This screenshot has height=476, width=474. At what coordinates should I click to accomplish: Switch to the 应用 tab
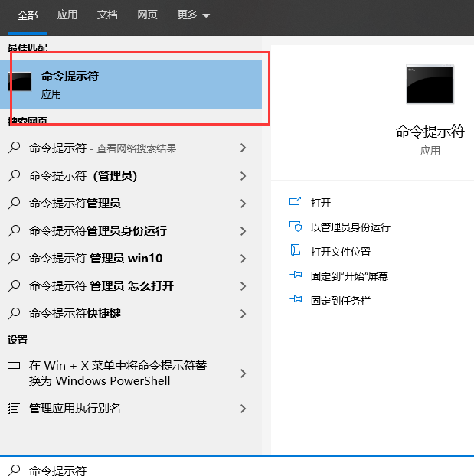point(68,15)
